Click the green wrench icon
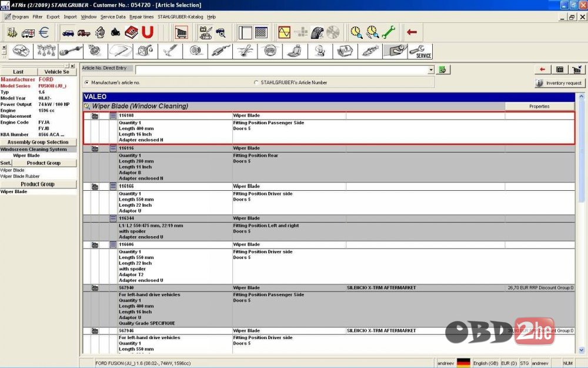The image size is (588, 368). pos(389,32)
